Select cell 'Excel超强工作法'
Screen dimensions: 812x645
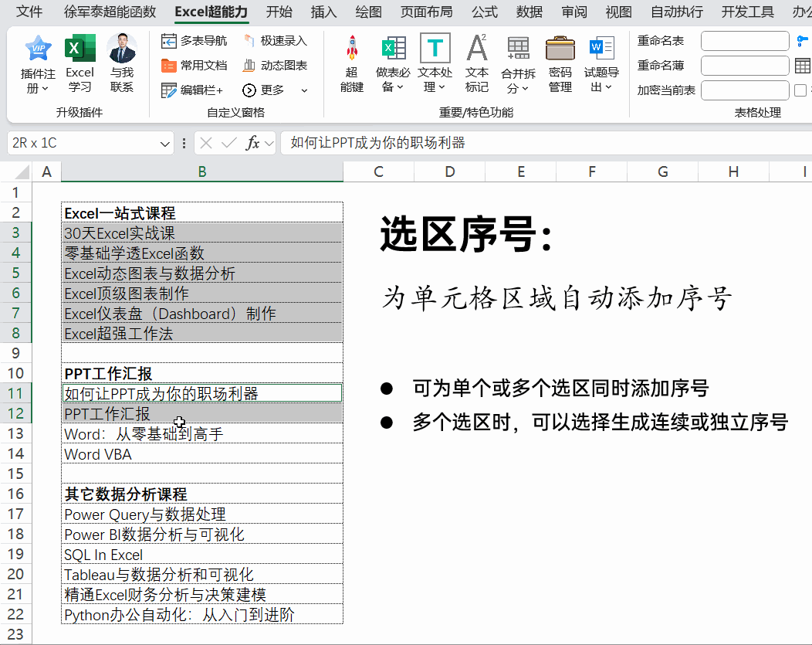(x=202, y=333)
